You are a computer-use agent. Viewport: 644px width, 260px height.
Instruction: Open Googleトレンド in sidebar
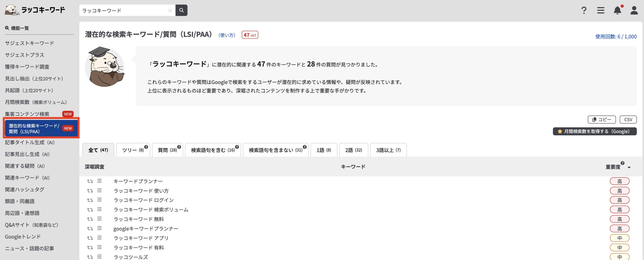click(x=23, y=237)
